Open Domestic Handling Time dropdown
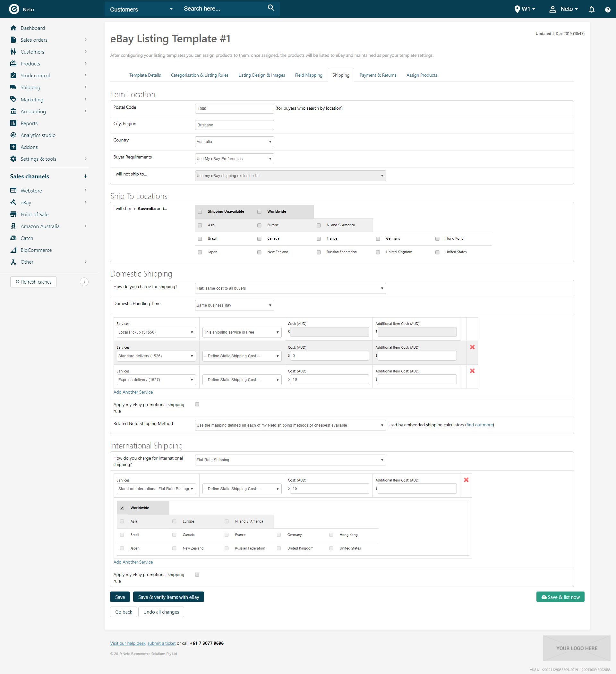This screenshot has width=616, height=674. tap(235, 305)
